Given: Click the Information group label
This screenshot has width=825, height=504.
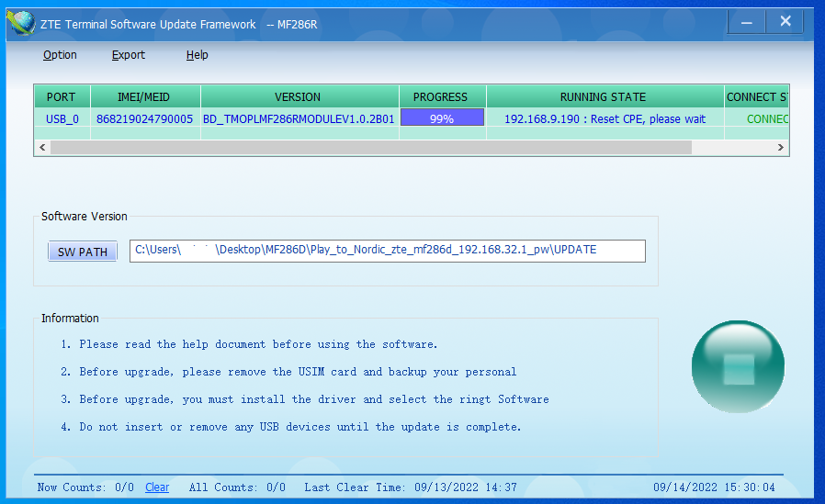Looking at the screenshot, I should pos(70,318).
